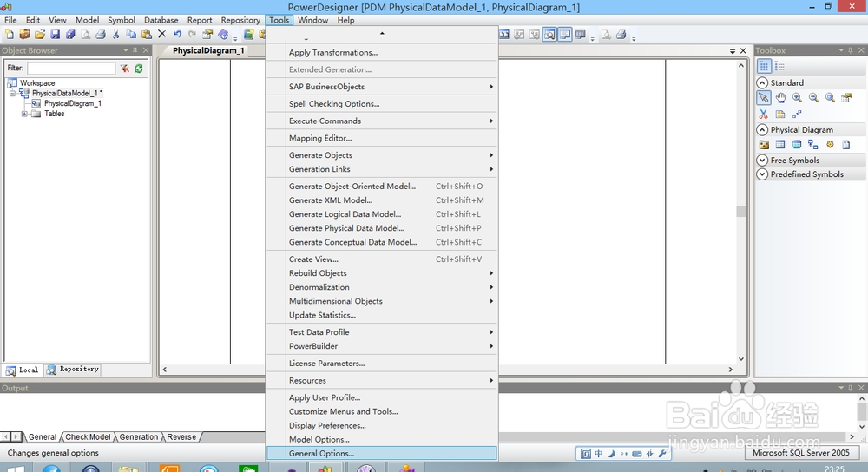Collapse the Physical Diagram toolbox group

point(762,129)
